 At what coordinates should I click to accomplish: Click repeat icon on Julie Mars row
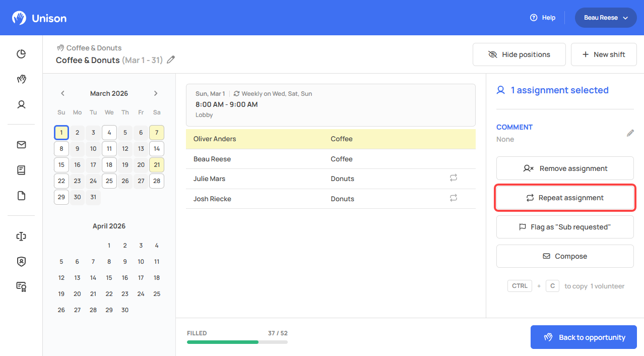tap(454, 177)
